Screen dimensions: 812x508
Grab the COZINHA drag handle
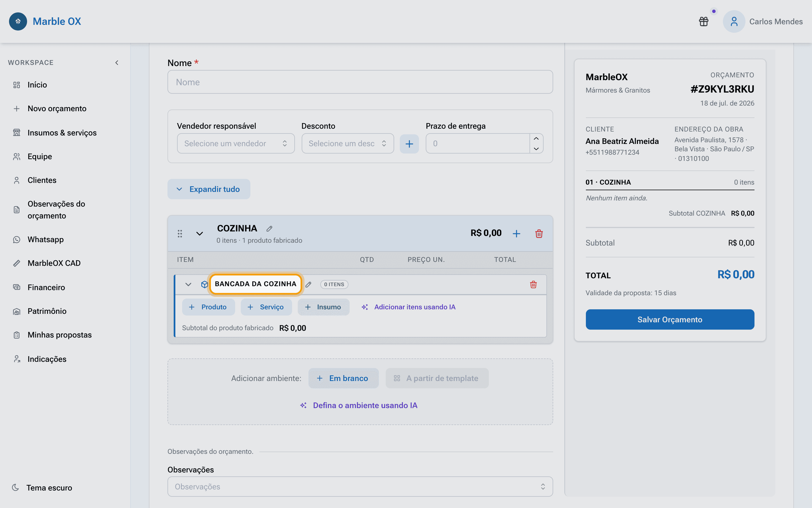(180, 233)
